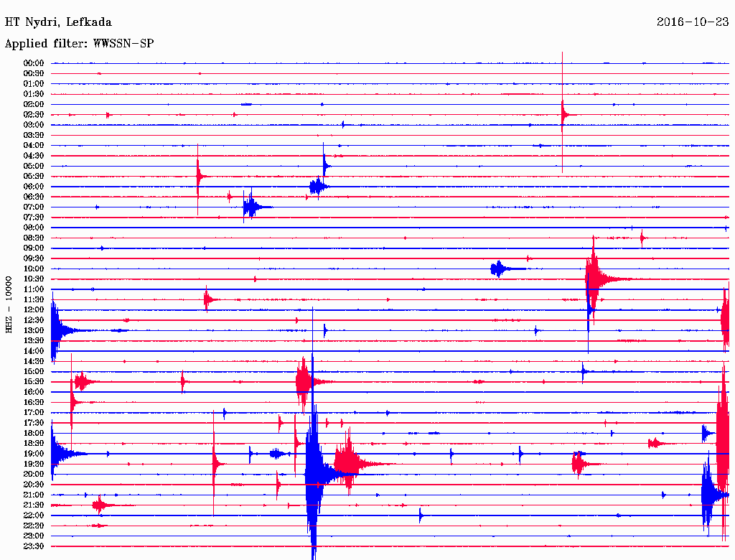Screen dimensions: 735x560
Task: Click the 05:30 time label
Action: 34,177
